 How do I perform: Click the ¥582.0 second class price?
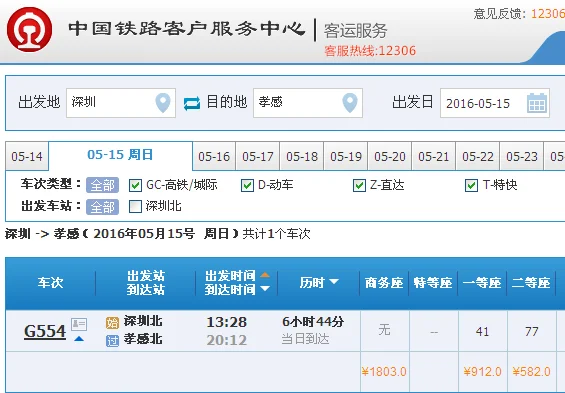click(x=531, y=371)
